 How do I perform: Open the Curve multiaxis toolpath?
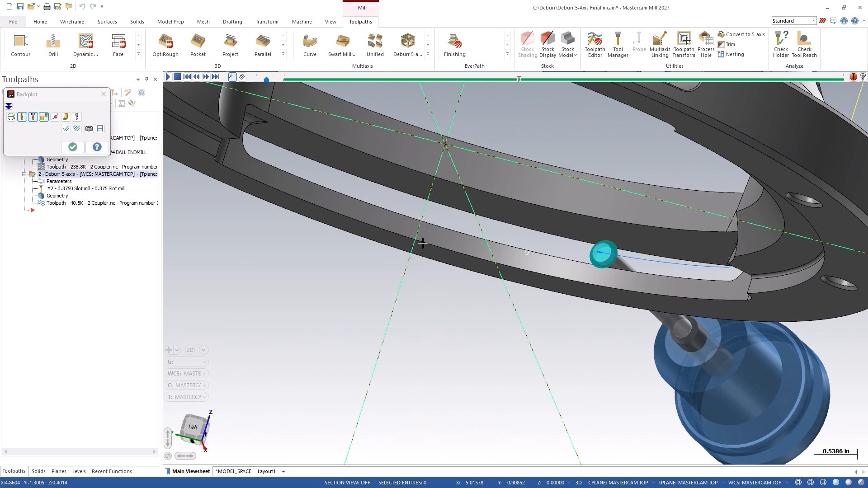(x=310, y=45)
